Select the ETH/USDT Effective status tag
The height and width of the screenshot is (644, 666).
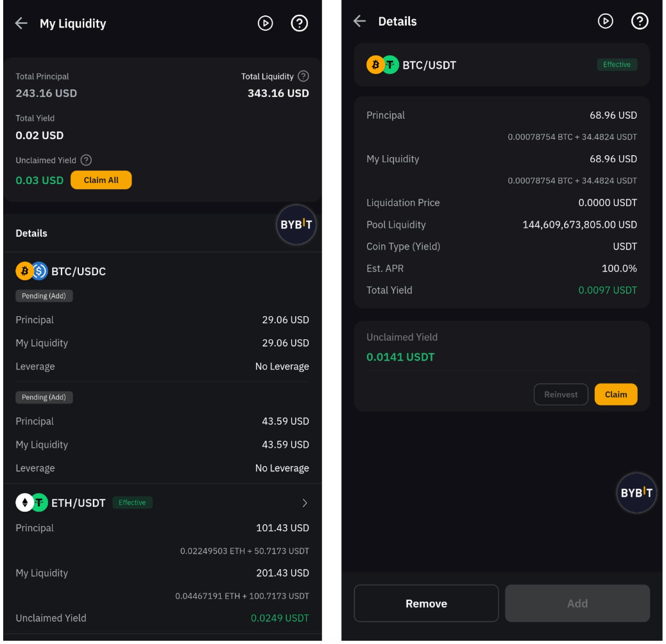tap(132, 503)
